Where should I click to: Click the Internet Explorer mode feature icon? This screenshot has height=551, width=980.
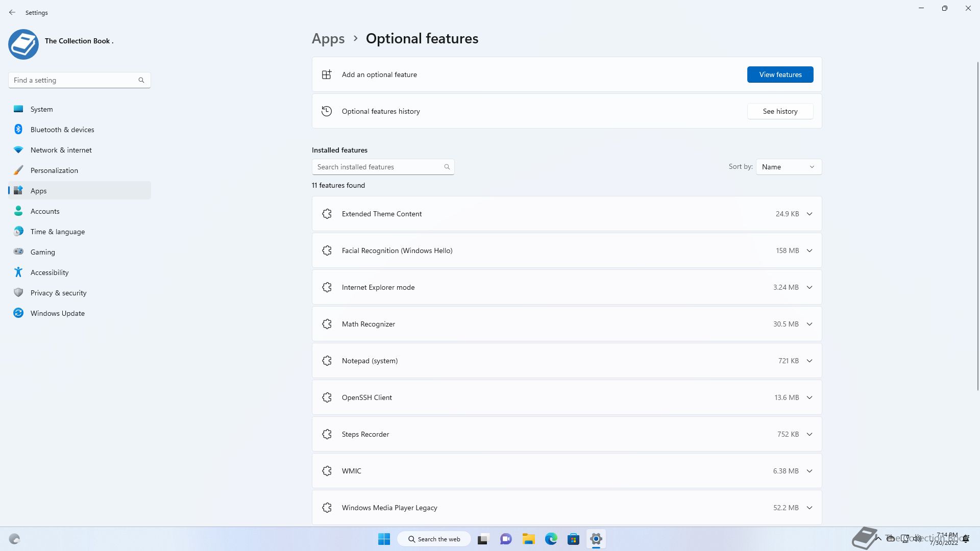tap(327, 287)
